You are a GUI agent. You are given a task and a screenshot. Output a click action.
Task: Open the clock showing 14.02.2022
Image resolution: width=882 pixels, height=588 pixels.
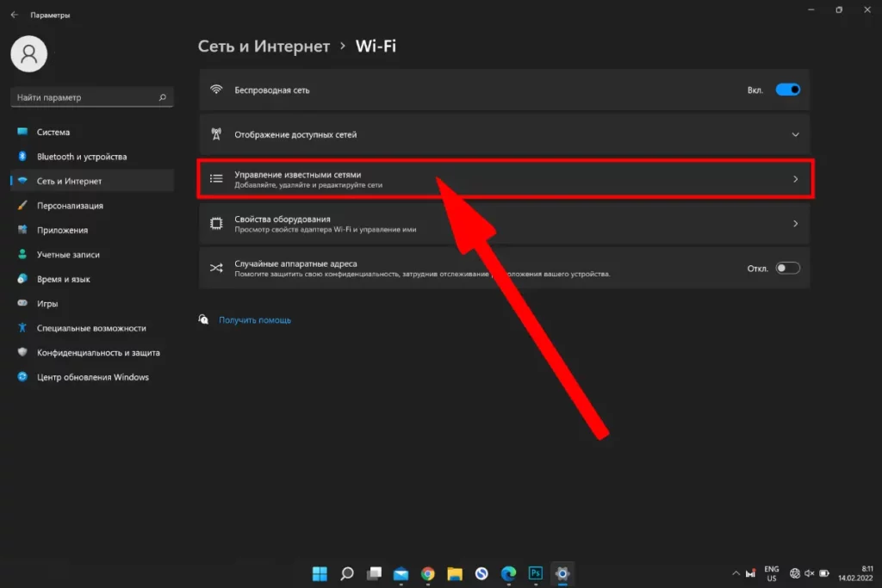click(x=855, y=573)
